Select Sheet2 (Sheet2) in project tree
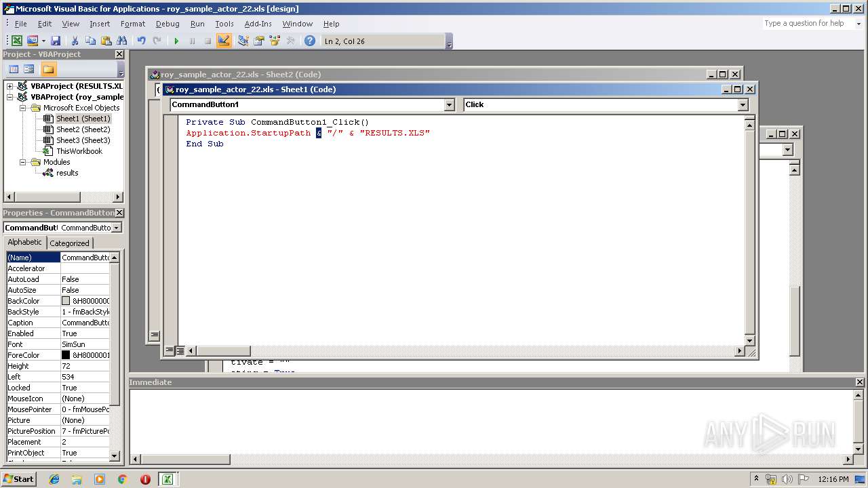Viewport: 868px width, 488px height. tap(83, 129)
